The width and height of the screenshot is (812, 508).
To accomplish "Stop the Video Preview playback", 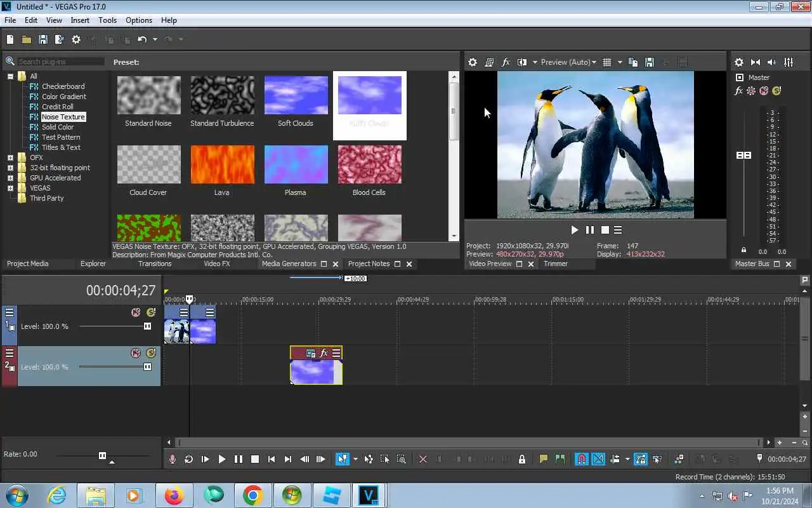I will point(605,230).
